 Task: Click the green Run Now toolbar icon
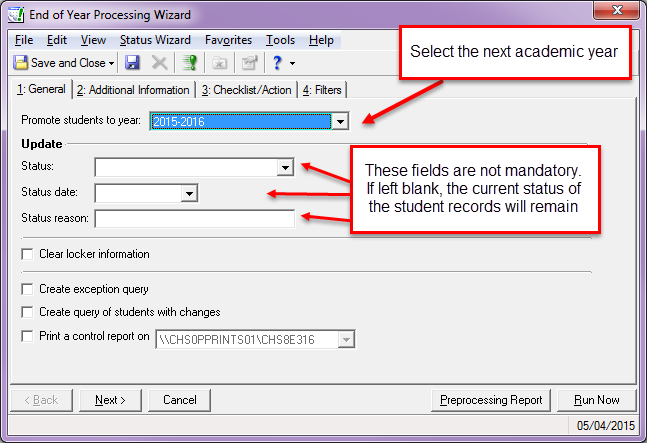[189, 63]
